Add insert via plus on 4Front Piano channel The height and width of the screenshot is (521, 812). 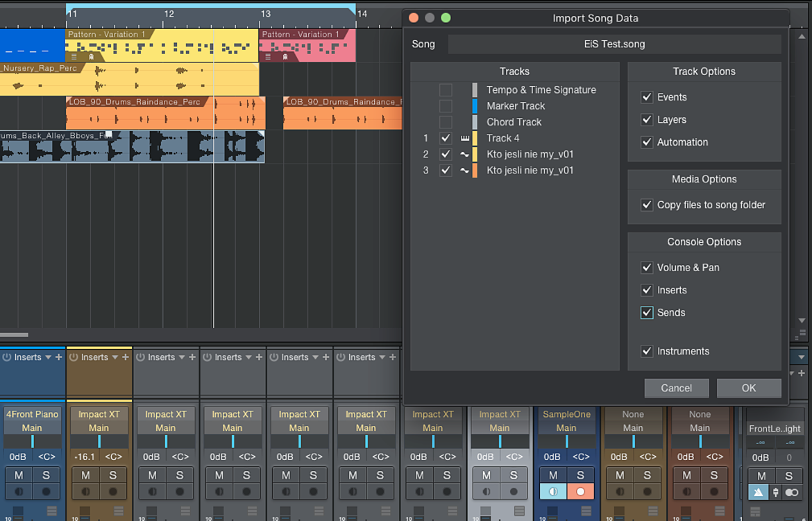tap(58, 357)
